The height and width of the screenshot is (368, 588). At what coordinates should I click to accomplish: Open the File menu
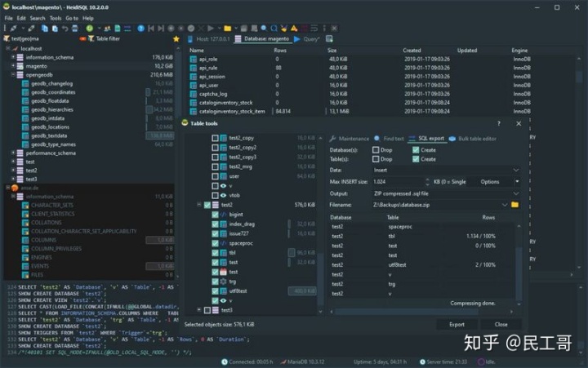9,18
